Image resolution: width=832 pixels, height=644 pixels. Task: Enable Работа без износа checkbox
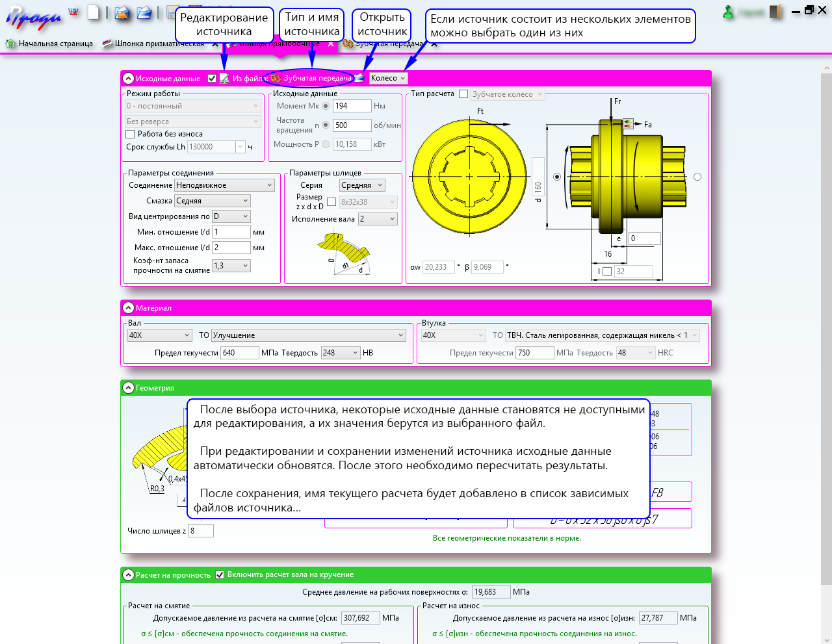(x=130, y=134)
